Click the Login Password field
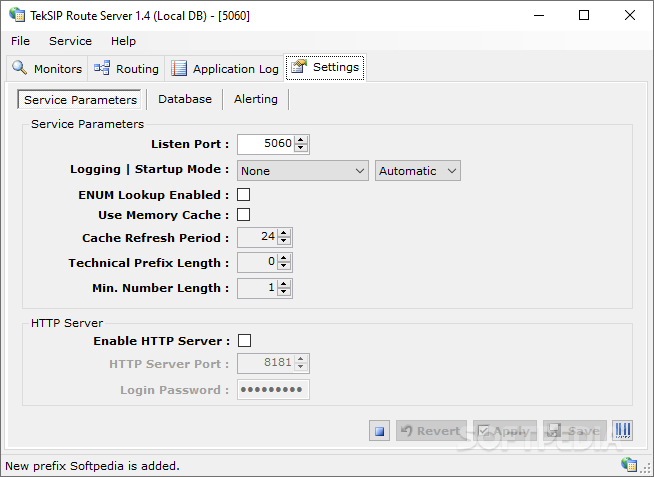The width and height of the screenshot is (654, 477). [273, 389]
